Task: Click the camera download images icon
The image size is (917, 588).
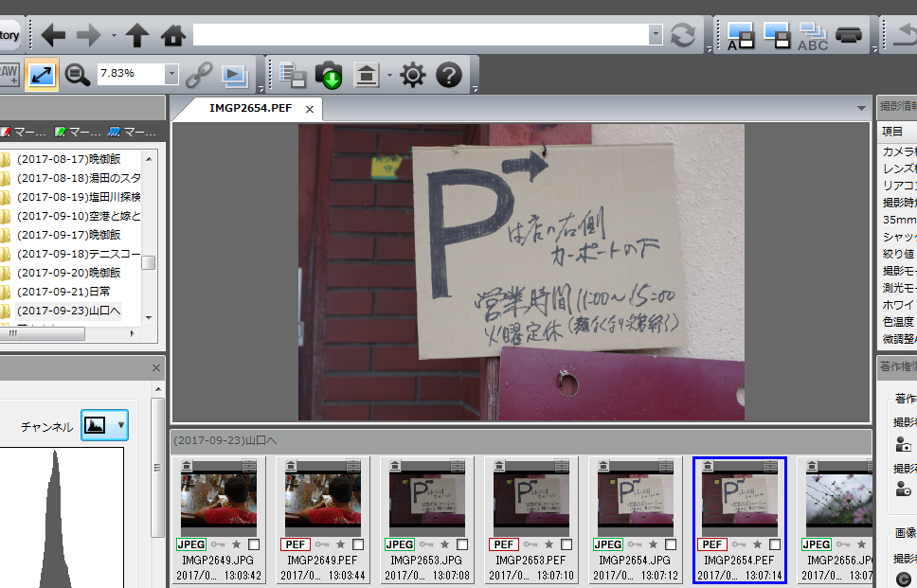Action: (329, 75)
